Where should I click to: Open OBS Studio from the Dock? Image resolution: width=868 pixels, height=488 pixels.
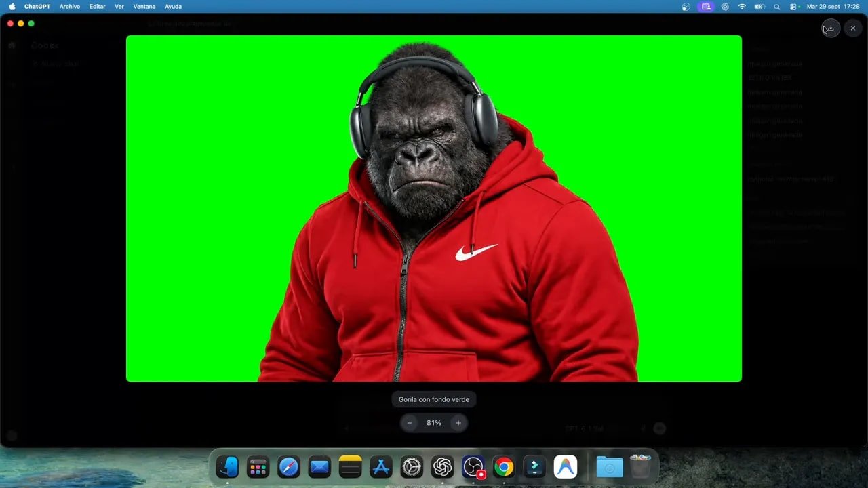coord(473,467)
